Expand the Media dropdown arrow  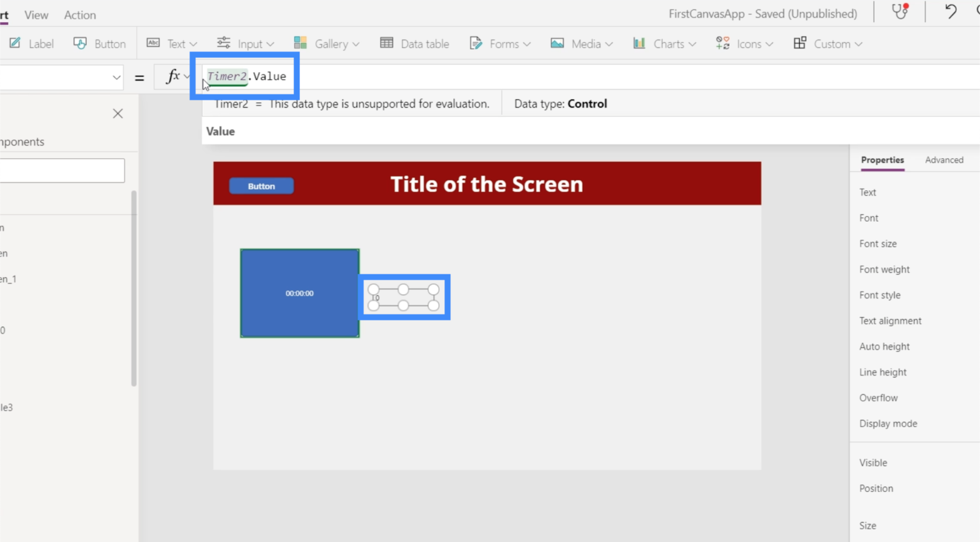point(609,44)
